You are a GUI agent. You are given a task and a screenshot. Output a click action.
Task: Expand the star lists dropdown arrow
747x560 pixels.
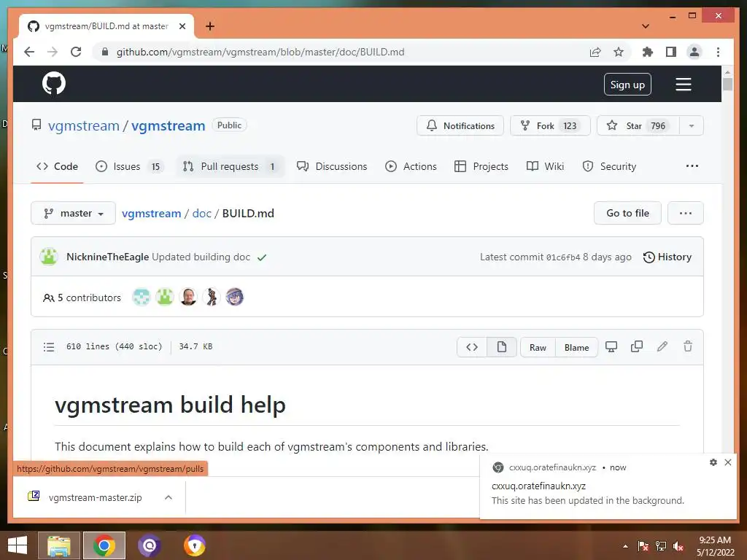tap(692, 125)
